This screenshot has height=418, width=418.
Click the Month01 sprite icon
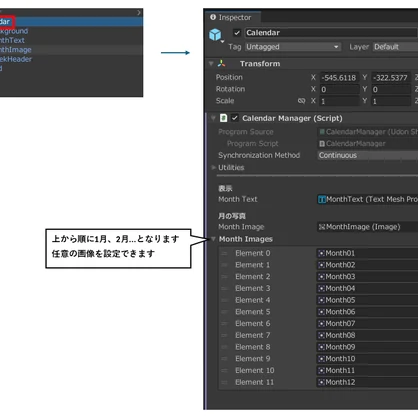pyautogui.click(x=321, y=253)
